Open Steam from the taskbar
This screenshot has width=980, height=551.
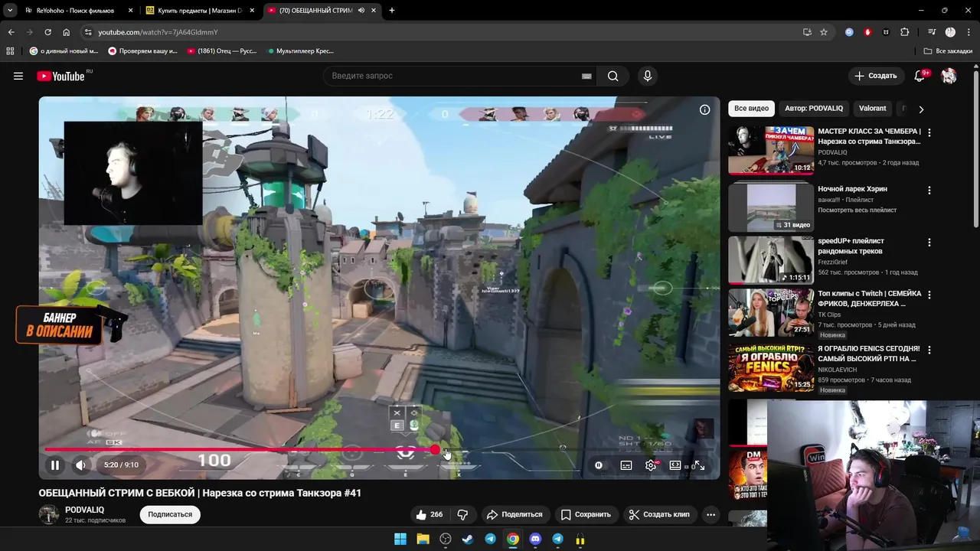467,539
